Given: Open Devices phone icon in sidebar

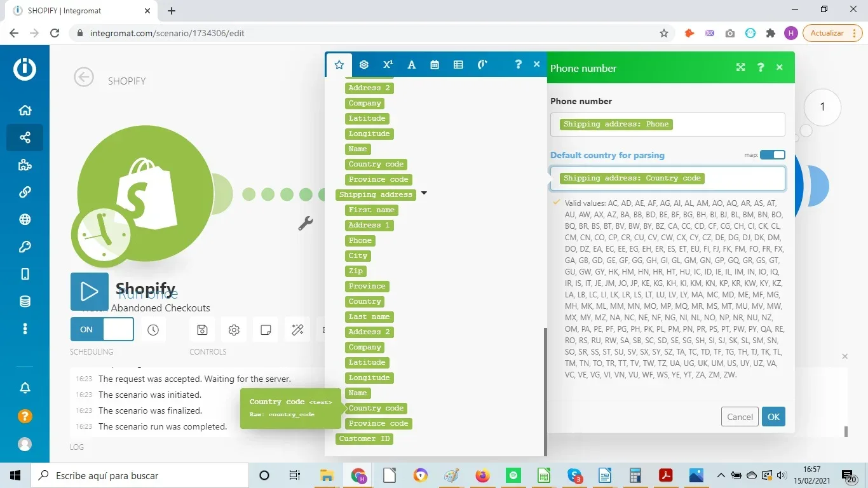Looking at the screenshot, I should tap(25, 274).
